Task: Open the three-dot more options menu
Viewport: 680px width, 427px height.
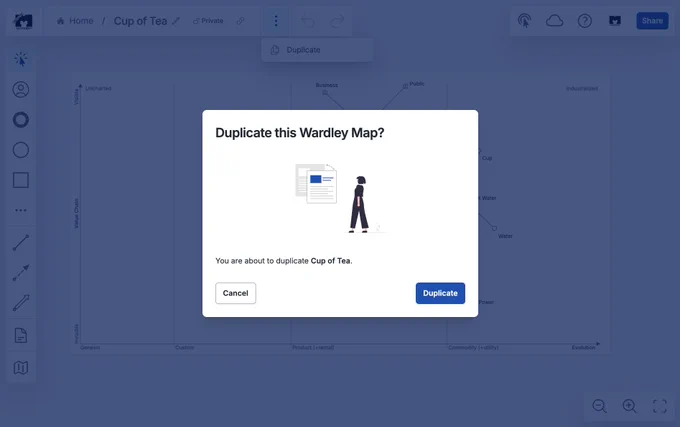Action: click(276, 21)
